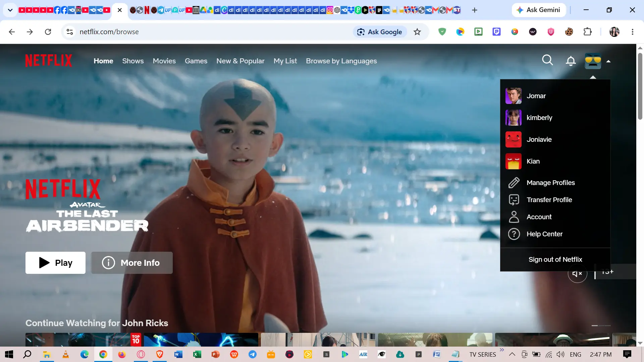Unmute the trailer sound
The image size is (644, 362).
click(x=577, y=273)
